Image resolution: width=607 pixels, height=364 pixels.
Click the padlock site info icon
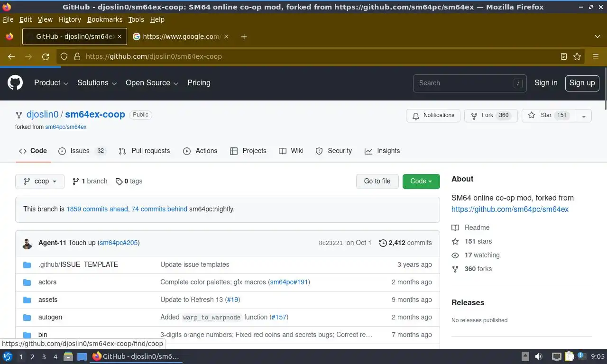tap(77, 56)
